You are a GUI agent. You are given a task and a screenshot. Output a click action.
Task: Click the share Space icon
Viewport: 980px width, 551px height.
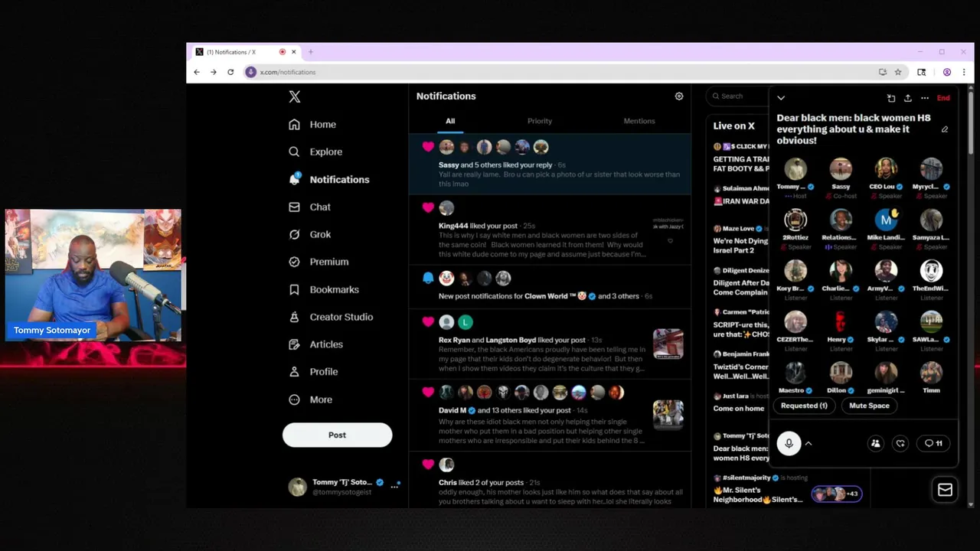point(908,98)
